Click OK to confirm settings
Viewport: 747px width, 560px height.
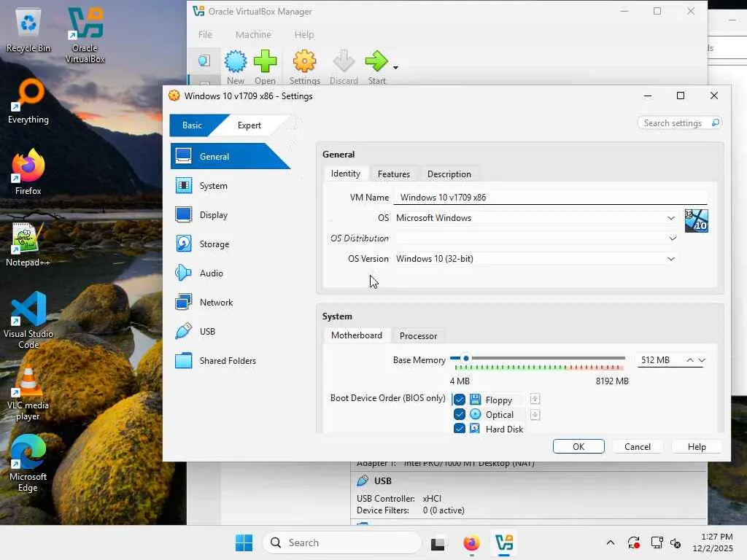coord(578,447)
